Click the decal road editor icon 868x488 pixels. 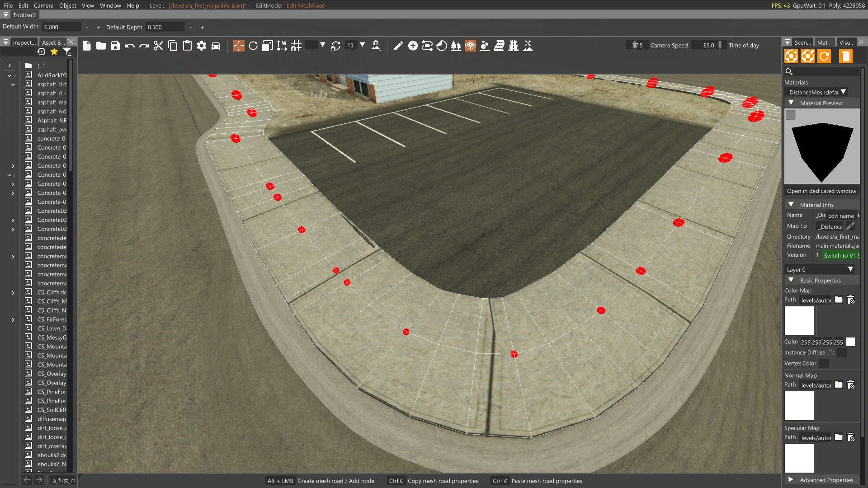coord(514,46)
